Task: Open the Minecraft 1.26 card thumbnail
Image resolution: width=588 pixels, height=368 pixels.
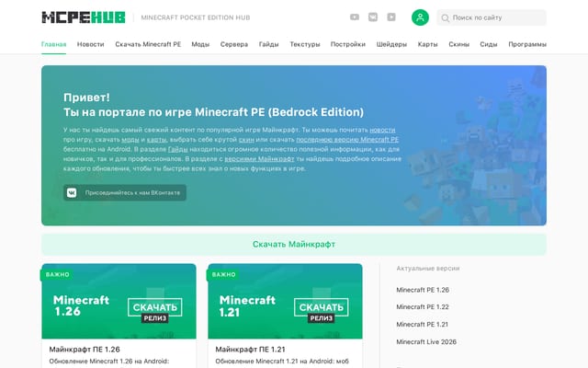Action: (119, 301)
